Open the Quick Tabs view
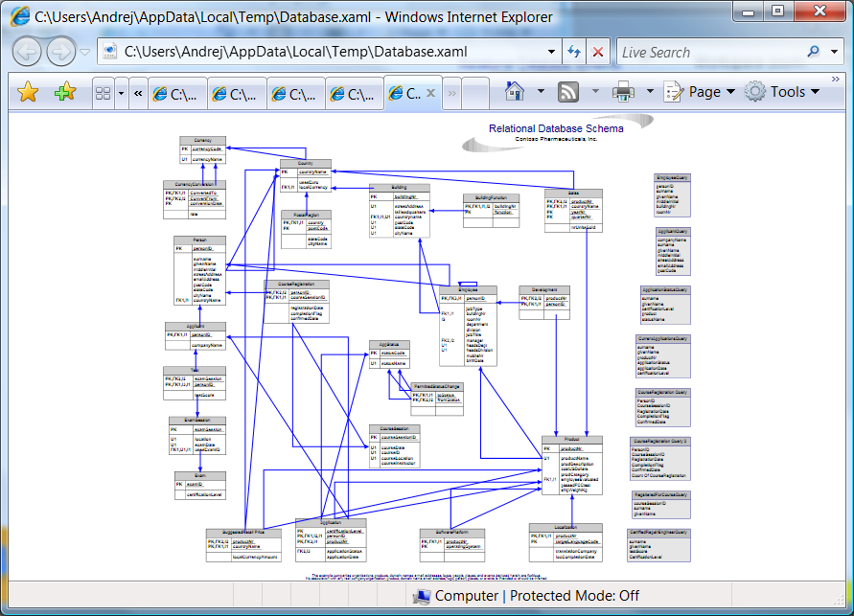This screenshot has height=616, width=854. [103, 93]
